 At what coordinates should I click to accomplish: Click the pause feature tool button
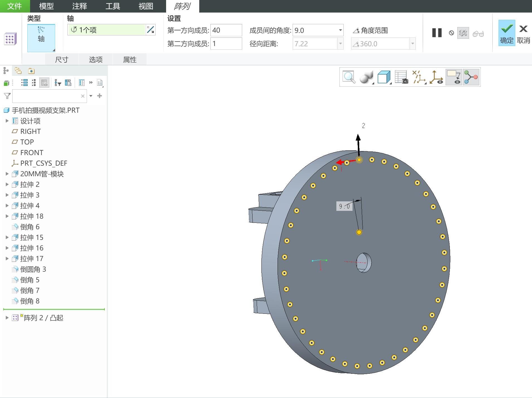(x=437, y=33)
